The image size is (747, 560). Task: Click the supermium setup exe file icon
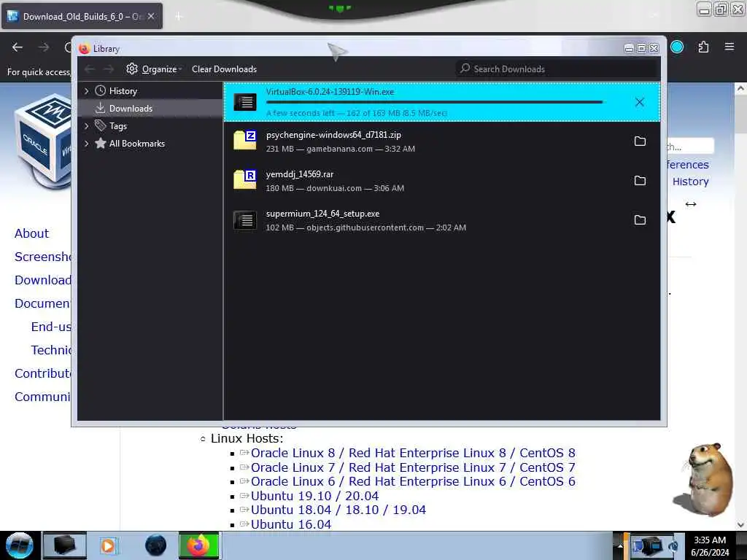point(245,220)
